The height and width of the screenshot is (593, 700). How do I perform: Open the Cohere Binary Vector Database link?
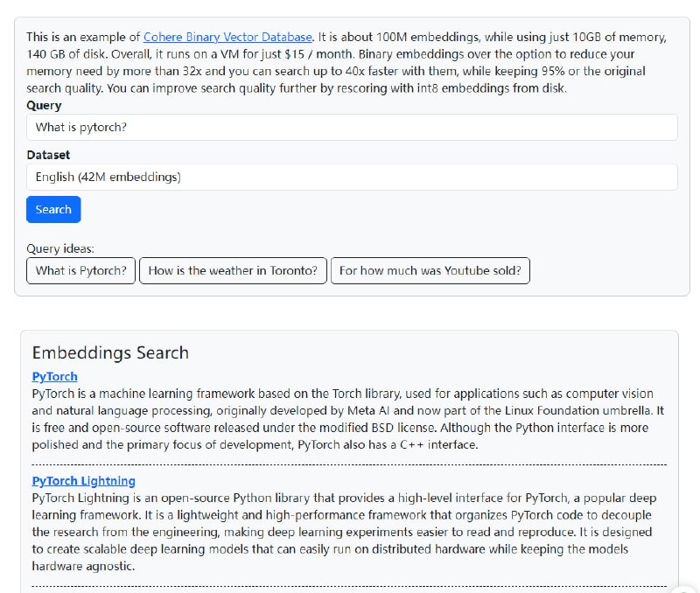[x=227, y=38]
